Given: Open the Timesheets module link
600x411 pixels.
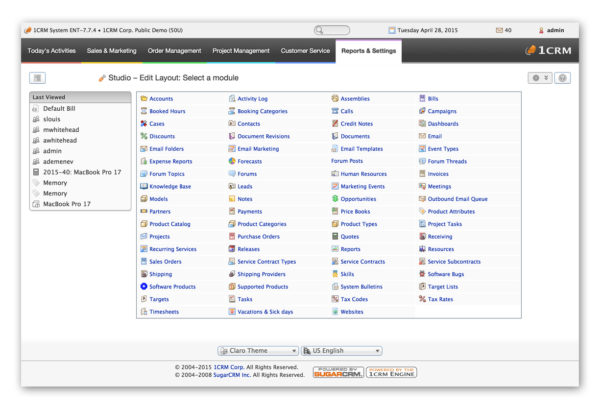Looking at the screenshot, I should 164,312.
